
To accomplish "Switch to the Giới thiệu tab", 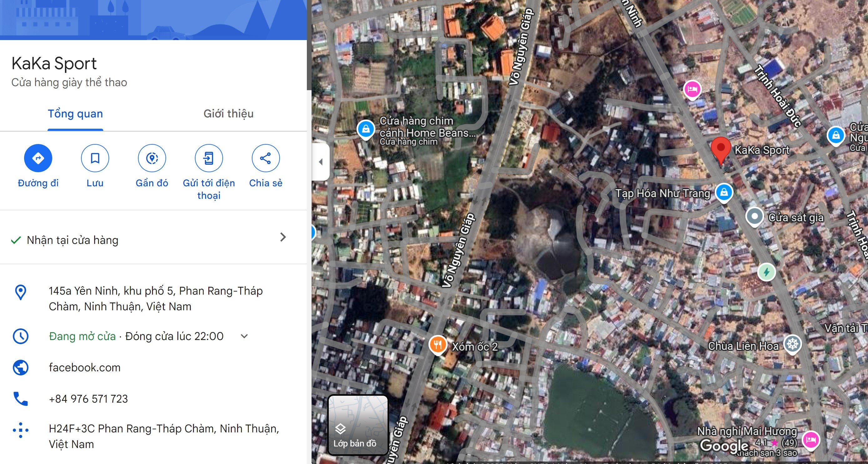I will [x=228, y=114].
